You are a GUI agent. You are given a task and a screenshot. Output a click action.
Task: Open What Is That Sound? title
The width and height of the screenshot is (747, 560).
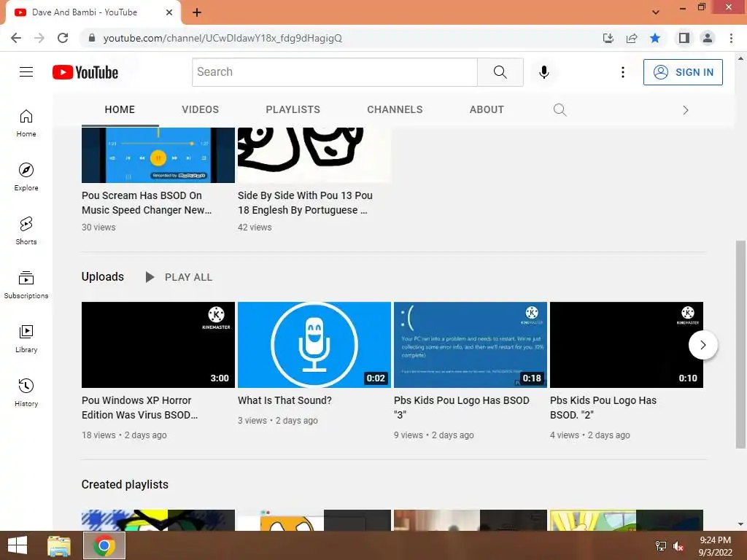pos(285,400)
